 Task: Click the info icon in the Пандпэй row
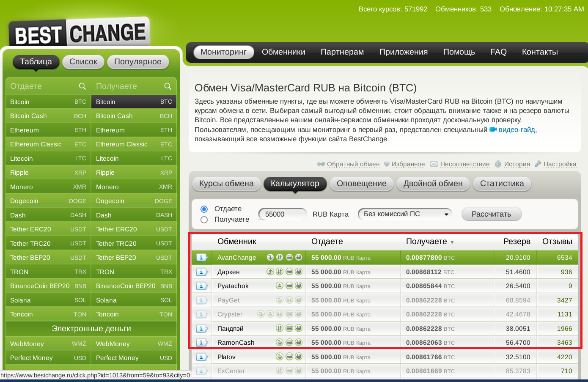point(202,329)
